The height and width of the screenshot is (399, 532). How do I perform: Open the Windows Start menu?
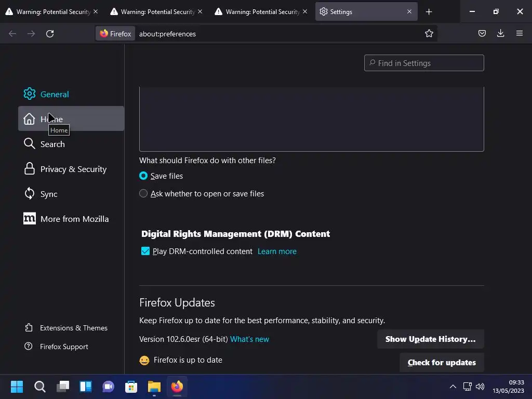tap(17, 387)
